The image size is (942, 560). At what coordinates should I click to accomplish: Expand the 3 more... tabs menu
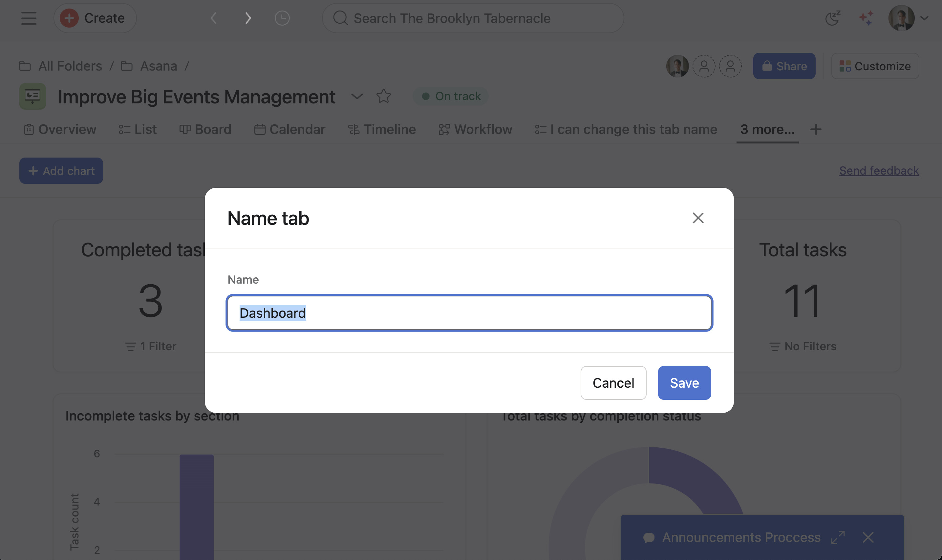767,129
